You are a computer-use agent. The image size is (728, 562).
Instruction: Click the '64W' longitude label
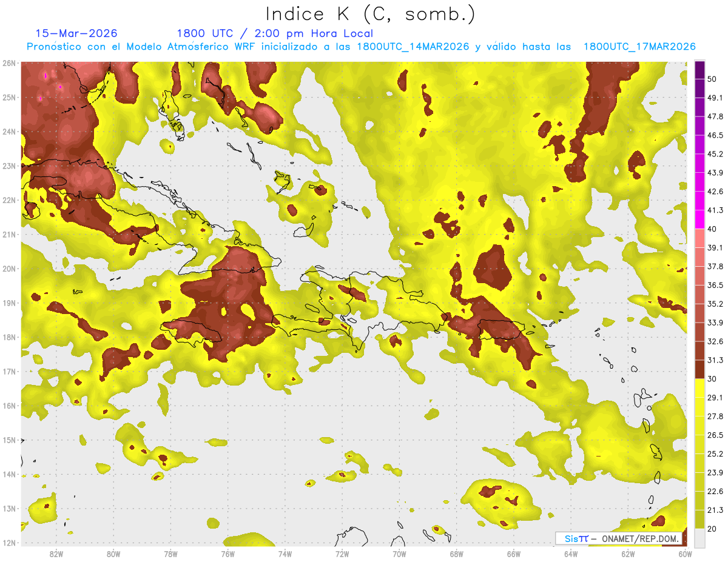point(571,554)
